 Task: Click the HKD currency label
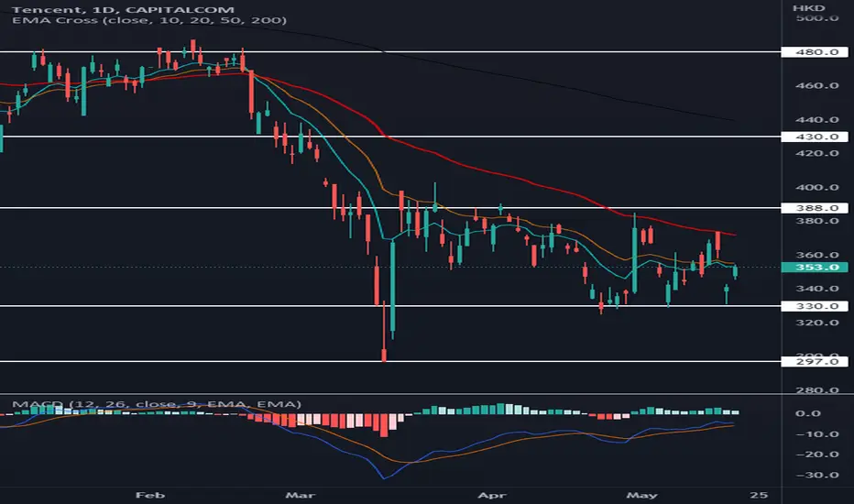tap(809, 7)
